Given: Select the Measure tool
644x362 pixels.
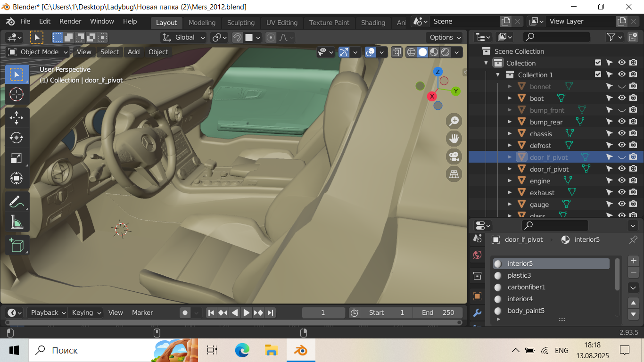Looking at the screenshot, I should 17,222.
